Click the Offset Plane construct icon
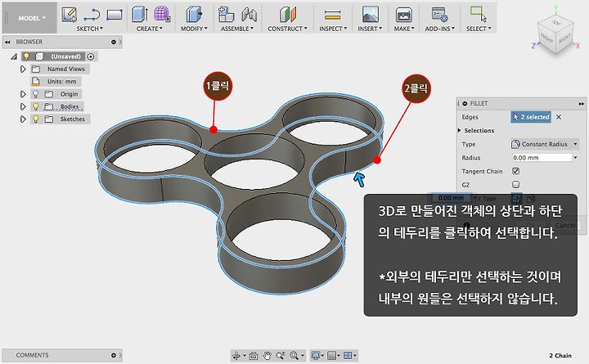589x364 pixels. click(x=288, y=14)
